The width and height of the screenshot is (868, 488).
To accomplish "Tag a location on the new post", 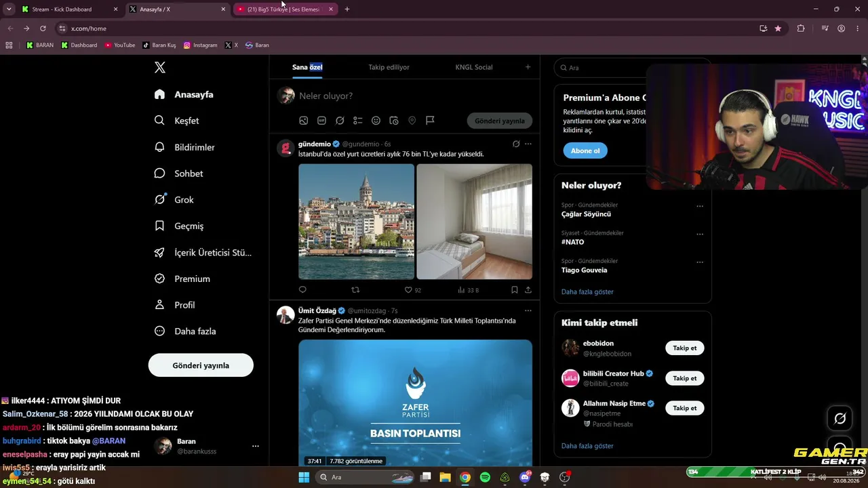I will point(412,121).
